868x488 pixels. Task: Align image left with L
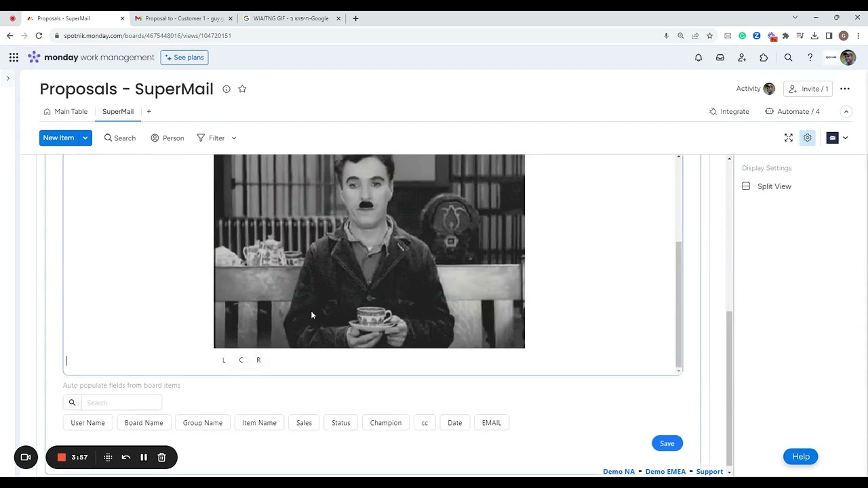[224, 360]
